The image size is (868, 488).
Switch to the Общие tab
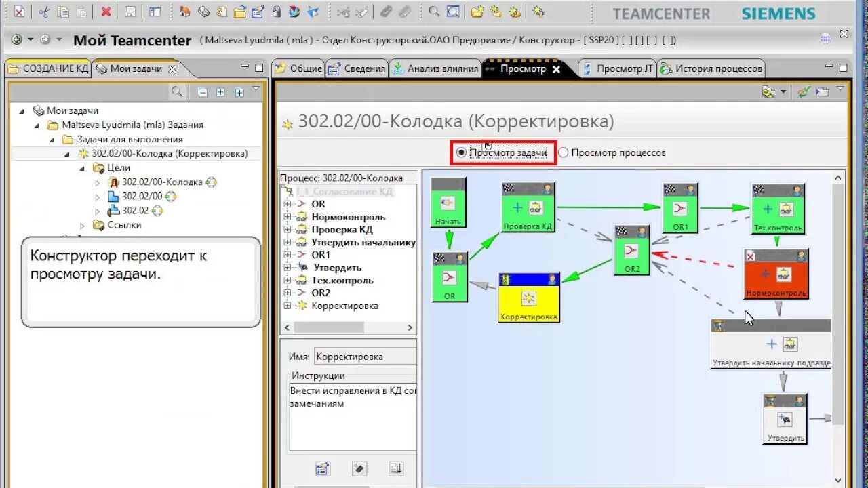299,68
